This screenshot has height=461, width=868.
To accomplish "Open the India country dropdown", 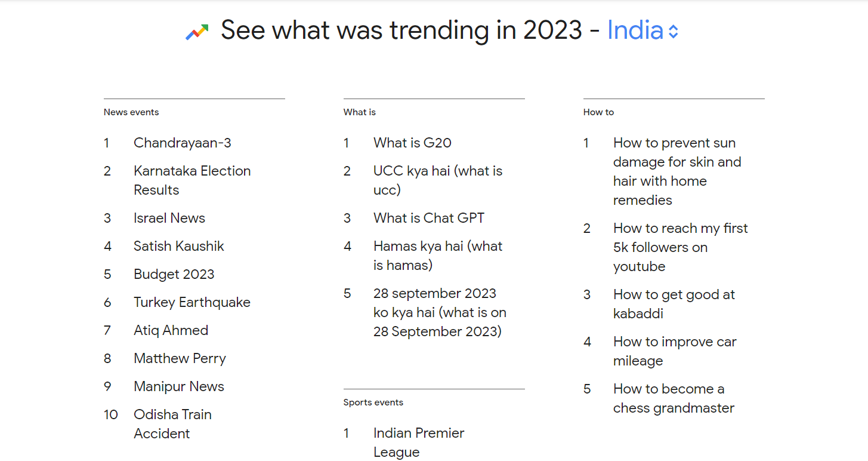I will pos(635,30).
